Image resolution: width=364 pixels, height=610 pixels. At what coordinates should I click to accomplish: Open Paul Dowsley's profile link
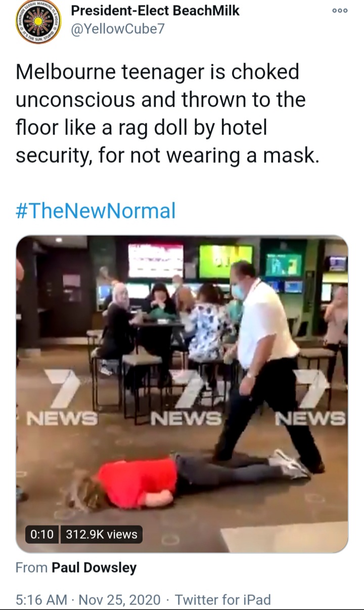tap(94, 568)
